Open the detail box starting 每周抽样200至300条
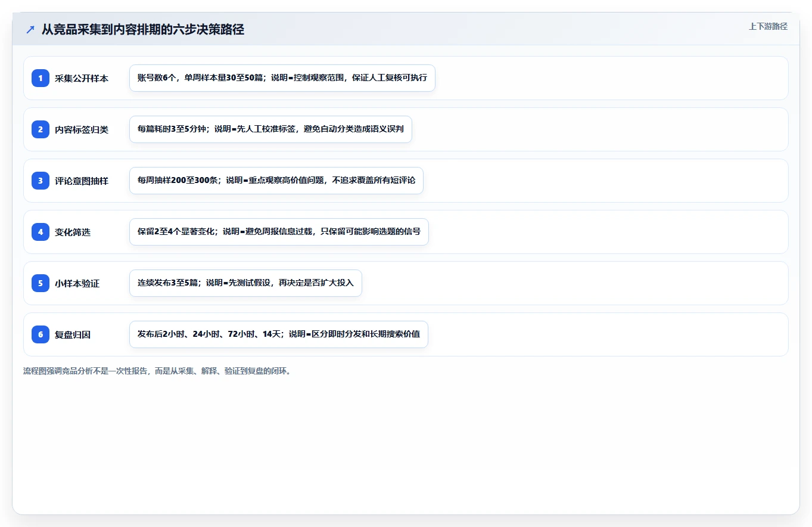 (x=276, y=181)
